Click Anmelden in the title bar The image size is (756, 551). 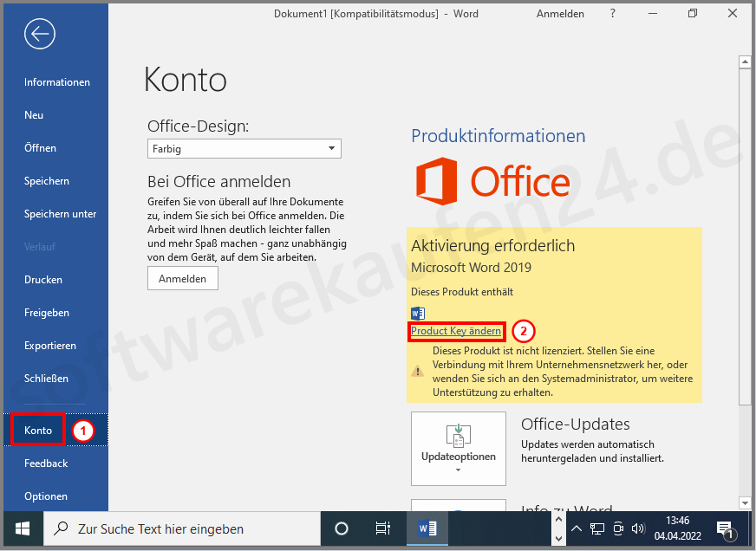[560, 13]
